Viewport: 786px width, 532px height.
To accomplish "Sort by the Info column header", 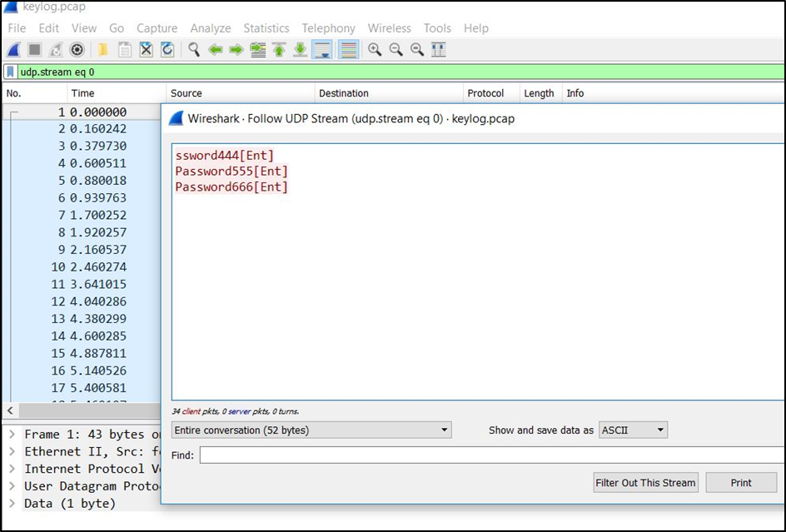I will click(x=674, y=93).
